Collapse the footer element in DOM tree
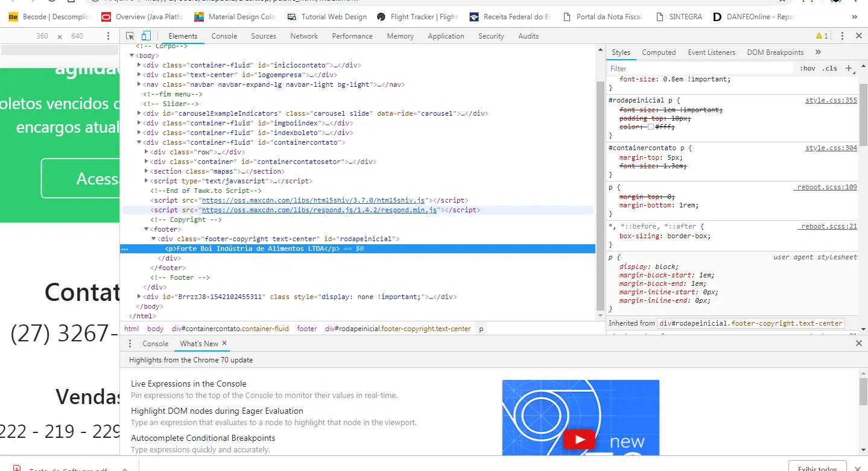 pos(147,229)
